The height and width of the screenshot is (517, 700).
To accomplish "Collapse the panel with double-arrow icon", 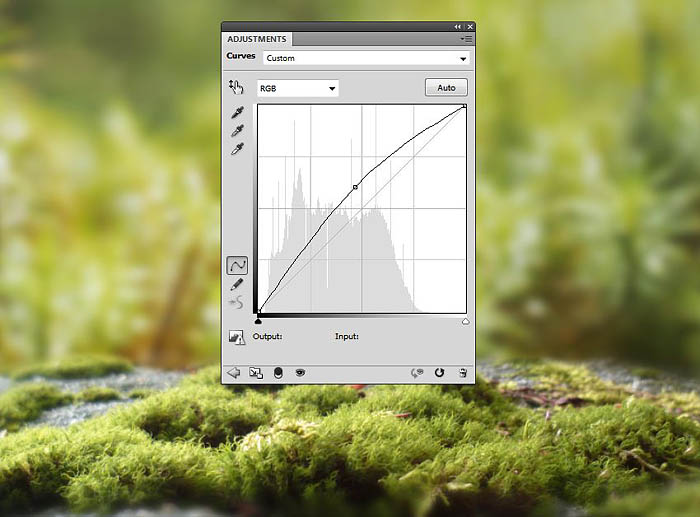I will (458, 26).
